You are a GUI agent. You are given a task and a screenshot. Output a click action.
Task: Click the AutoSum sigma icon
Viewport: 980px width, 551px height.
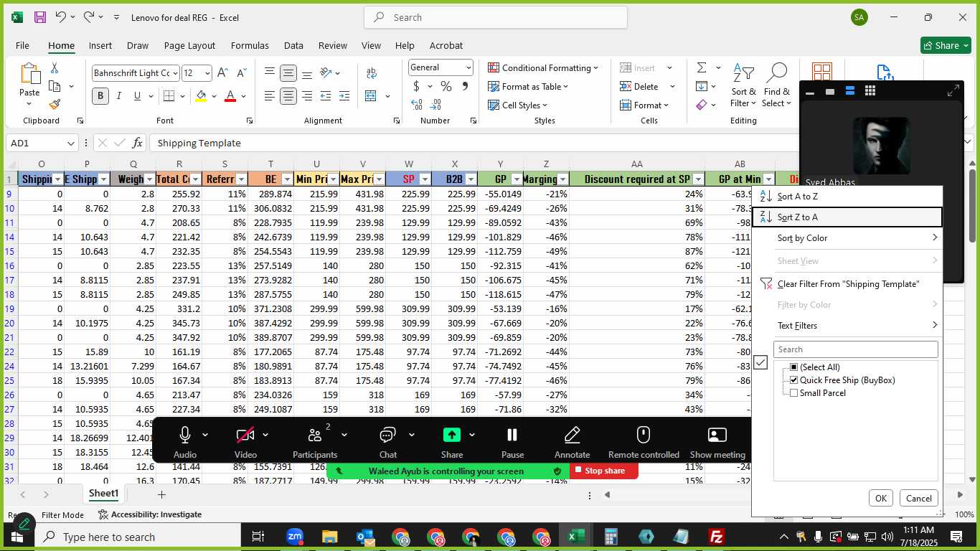click(702, 67)
